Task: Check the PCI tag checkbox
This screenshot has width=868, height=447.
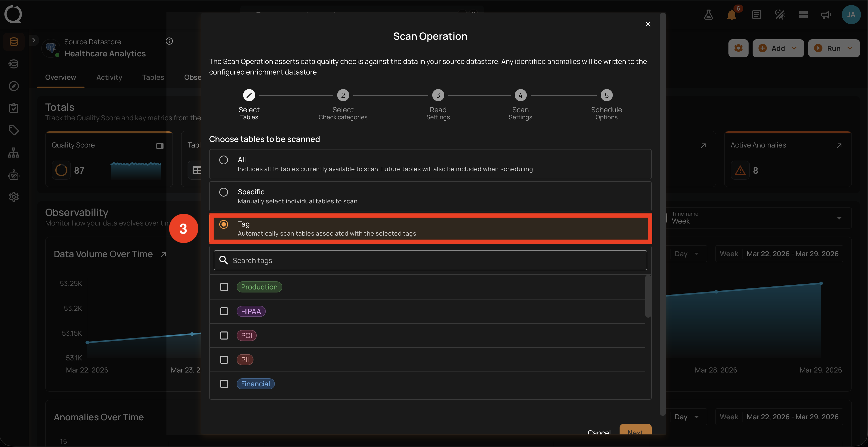Action: pos(224,336)
